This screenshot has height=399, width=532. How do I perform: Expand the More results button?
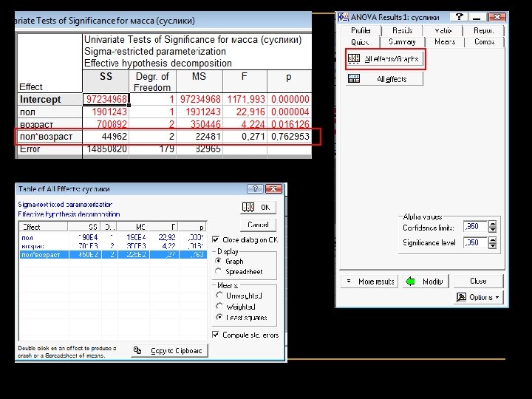(369, 282)
